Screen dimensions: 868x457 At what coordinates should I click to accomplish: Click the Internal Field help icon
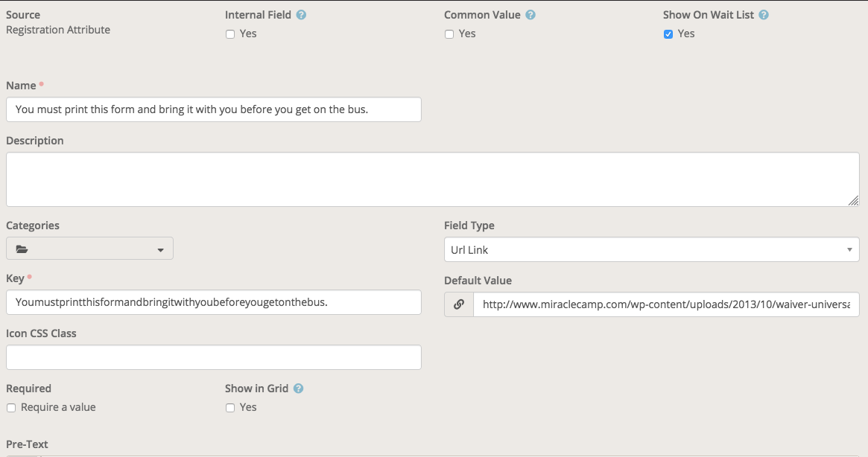[x=300, y=14]
